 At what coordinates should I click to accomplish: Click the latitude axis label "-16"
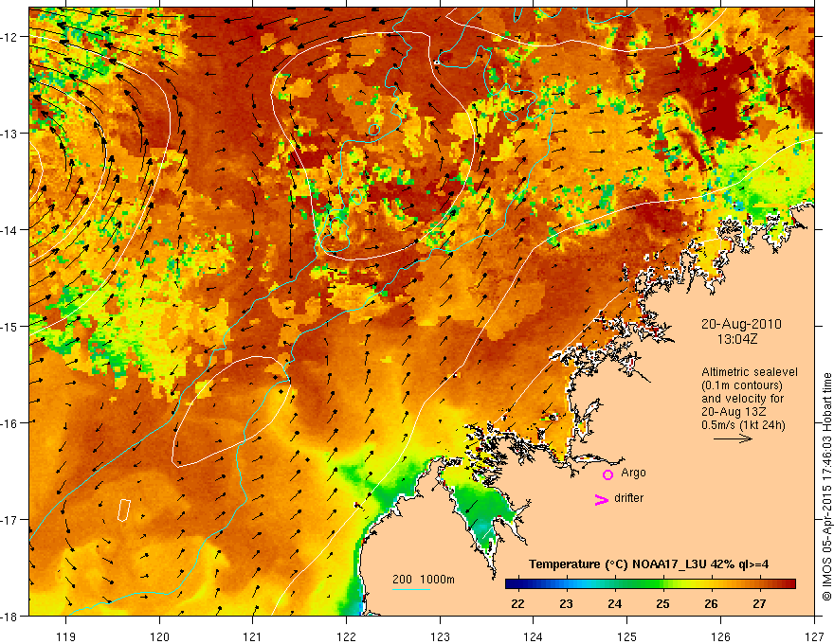coord(9,423)
